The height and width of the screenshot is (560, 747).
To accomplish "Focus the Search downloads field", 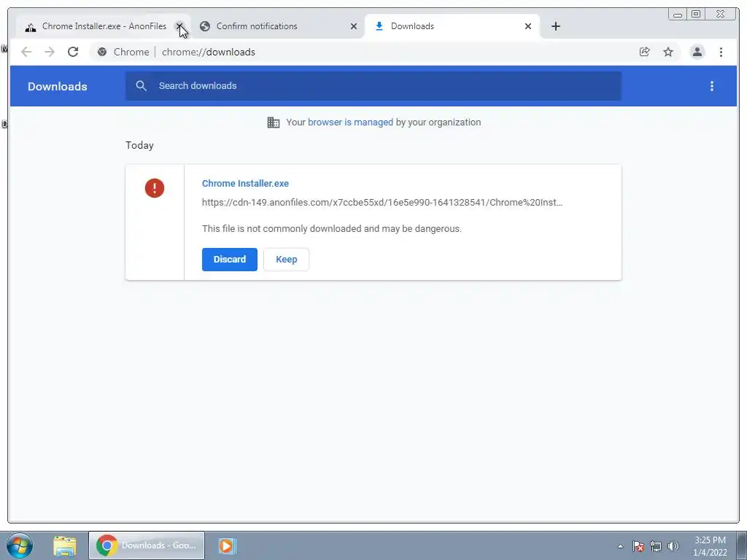I will click(x=373, y=86).
